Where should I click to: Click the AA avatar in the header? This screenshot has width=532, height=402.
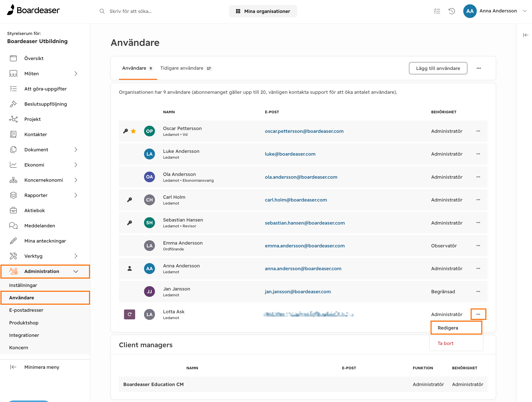pos(470,11)
